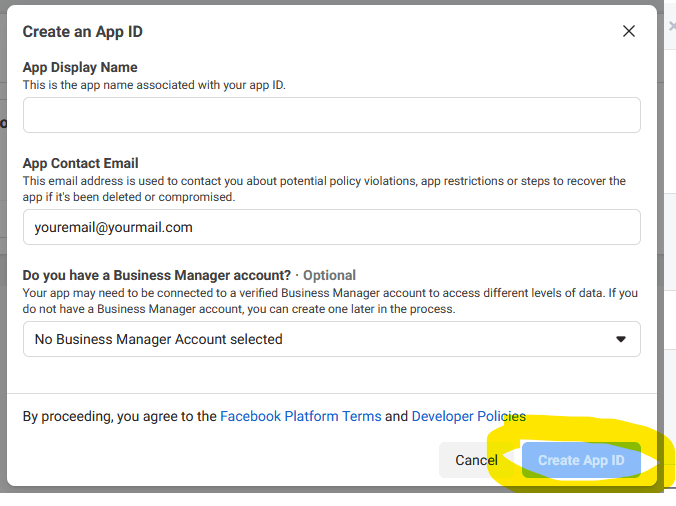Click the 'Optional' label text
Screen dimensions: 676x506
[329, 275]
